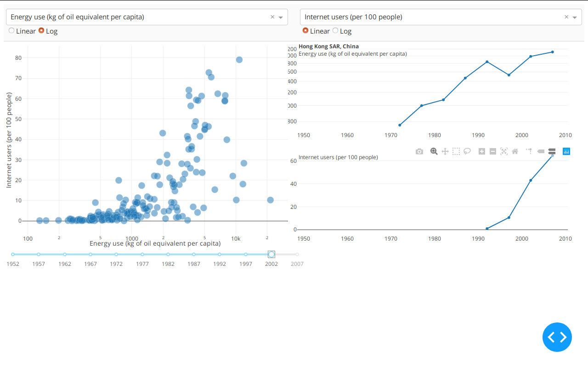The height and width of the screenshot is (368, 588).
Task: Clear the Internet users dropdown selection
Action: tap(566, 17)
